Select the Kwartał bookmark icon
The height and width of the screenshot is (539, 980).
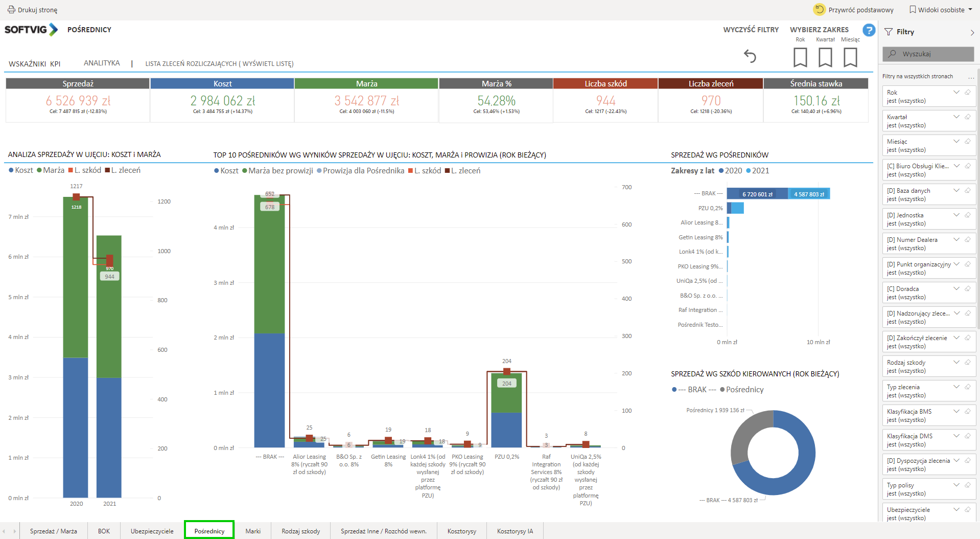point(825,57)
